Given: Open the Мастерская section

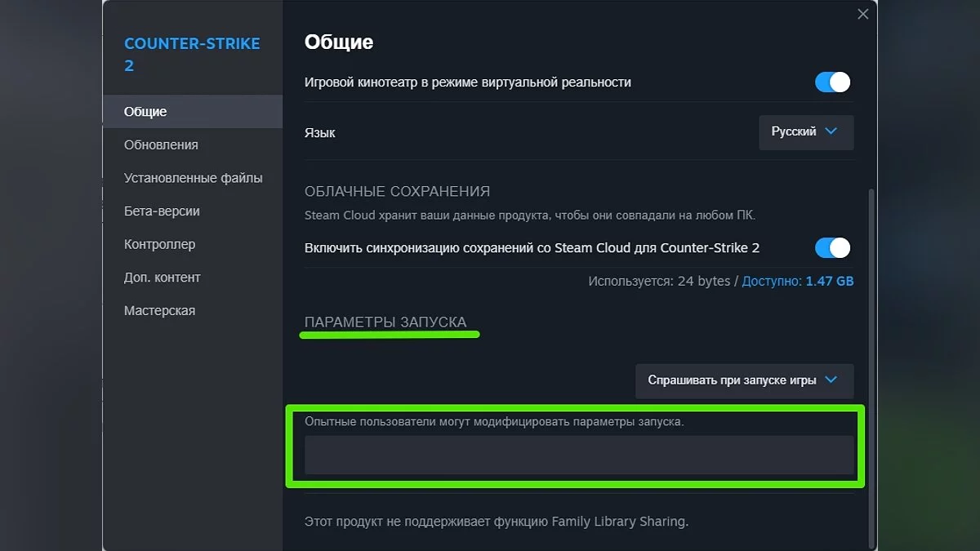Looking at the screenshot, I should tap(159, 310).
